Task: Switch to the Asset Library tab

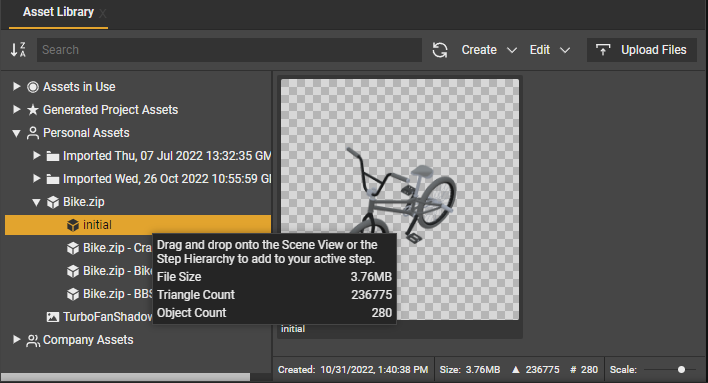Action: [58, 12]
